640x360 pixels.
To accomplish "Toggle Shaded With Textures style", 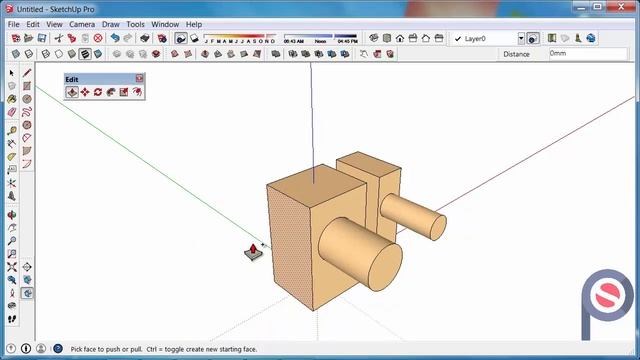I will point(85,54).
